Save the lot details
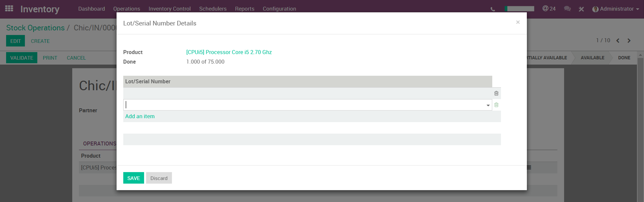This screenshot has height=202, width=644. [x=134, y=178]
